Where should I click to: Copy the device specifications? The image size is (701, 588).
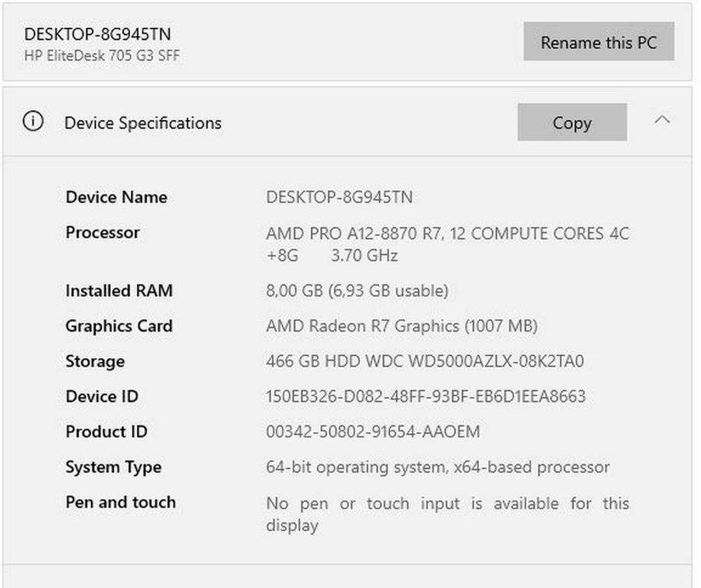pyautogui.click(x=572, y=123)
